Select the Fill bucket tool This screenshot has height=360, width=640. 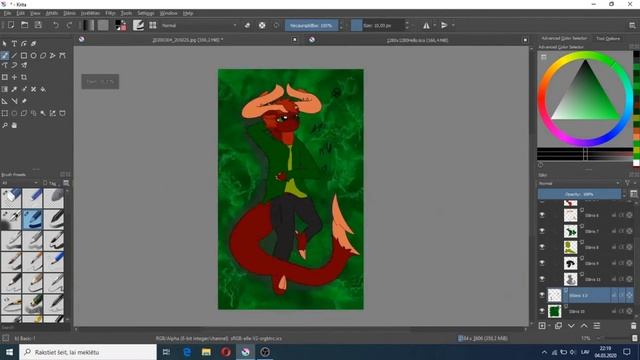click(x=43, y=89)
